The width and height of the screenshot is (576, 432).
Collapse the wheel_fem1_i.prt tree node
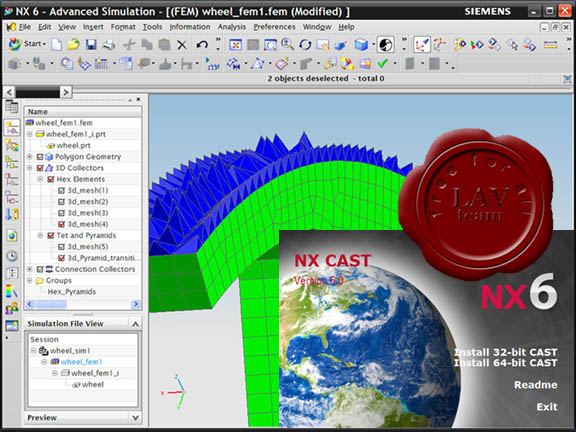click(x=30, y=134)
